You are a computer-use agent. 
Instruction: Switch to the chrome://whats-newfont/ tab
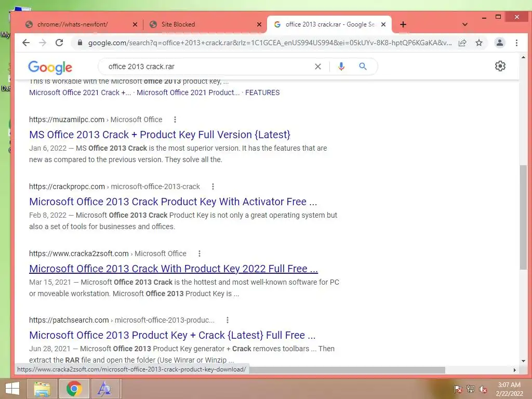73,24
